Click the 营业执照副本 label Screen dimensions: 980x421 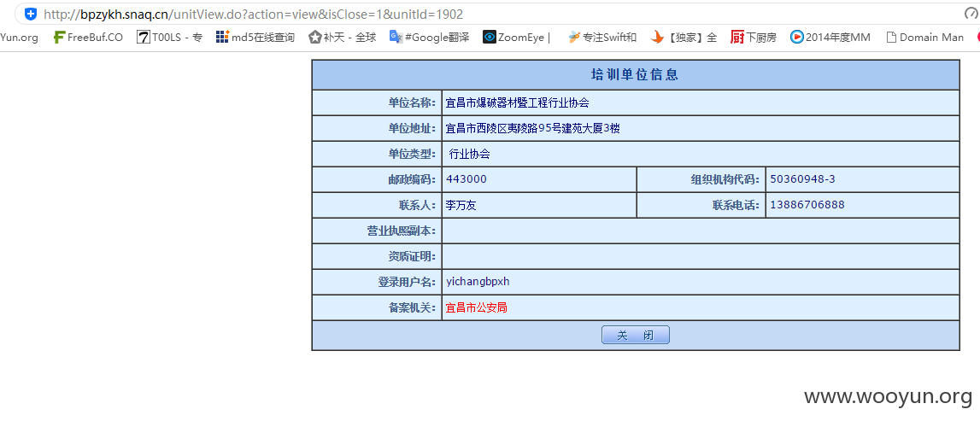(402, 231)
